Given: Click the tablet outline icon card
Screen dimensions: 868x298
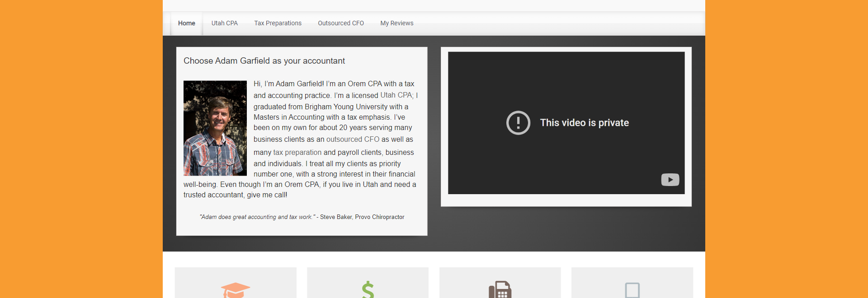Looking at the screenshot, I should (632, 283).
